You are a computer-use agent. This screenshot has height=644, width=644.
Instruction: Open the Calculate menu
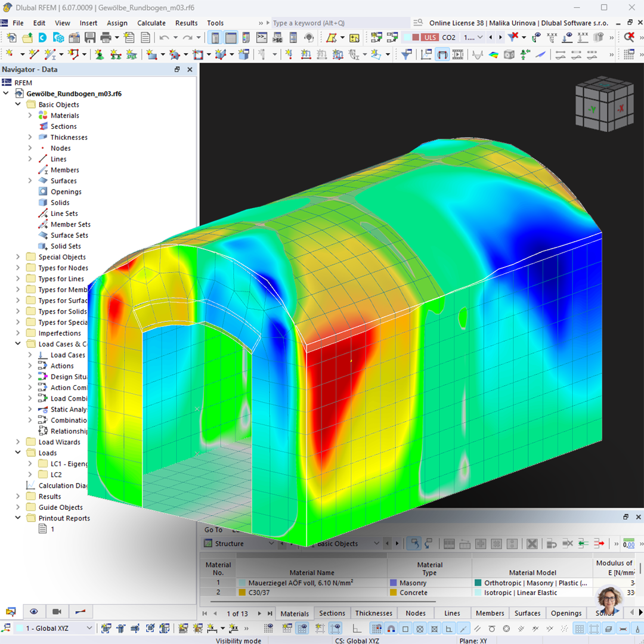click(151, 23)
